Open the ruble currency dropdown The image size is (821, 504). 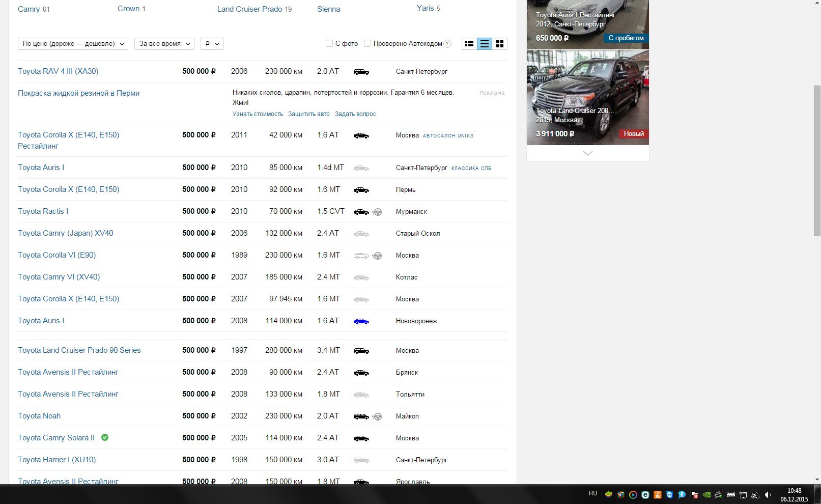[212, 44]
